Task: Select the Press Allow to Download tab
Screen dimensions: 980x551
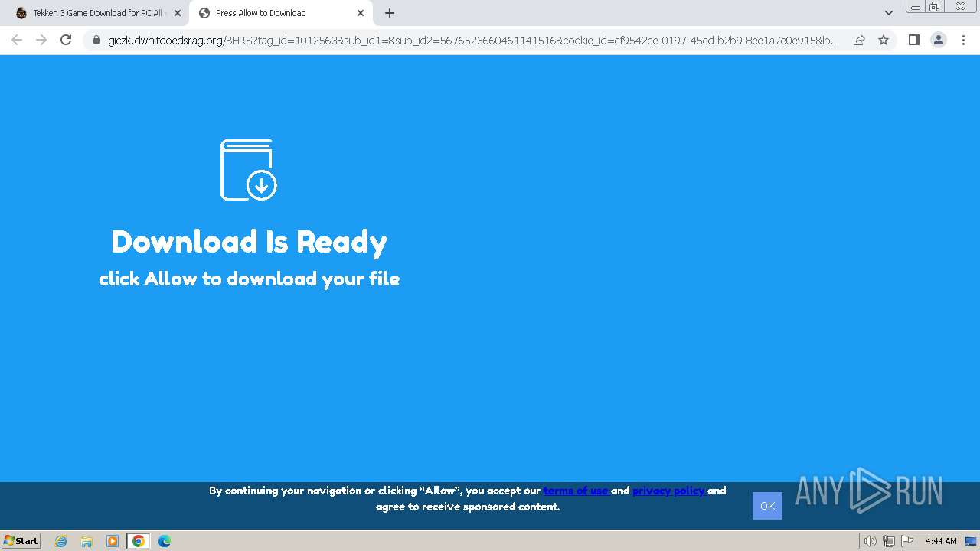Action: pyautogui.click(x=280, y=13)
